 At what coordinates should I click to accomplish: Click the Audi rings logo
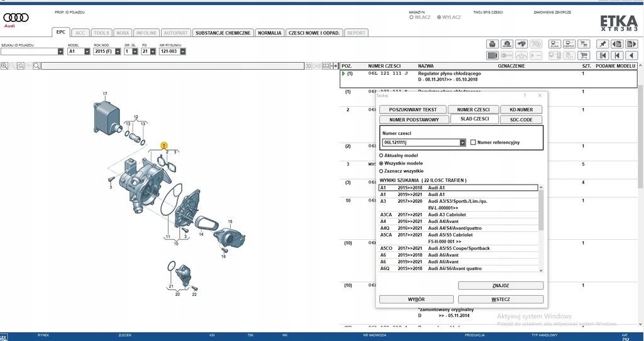coord(16,18)
